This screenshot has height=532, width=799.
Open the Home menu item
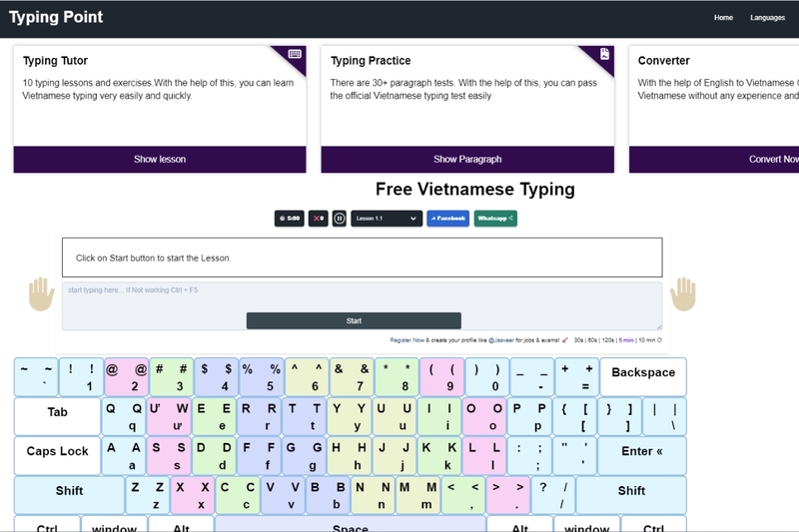click(x=723, y=17)
